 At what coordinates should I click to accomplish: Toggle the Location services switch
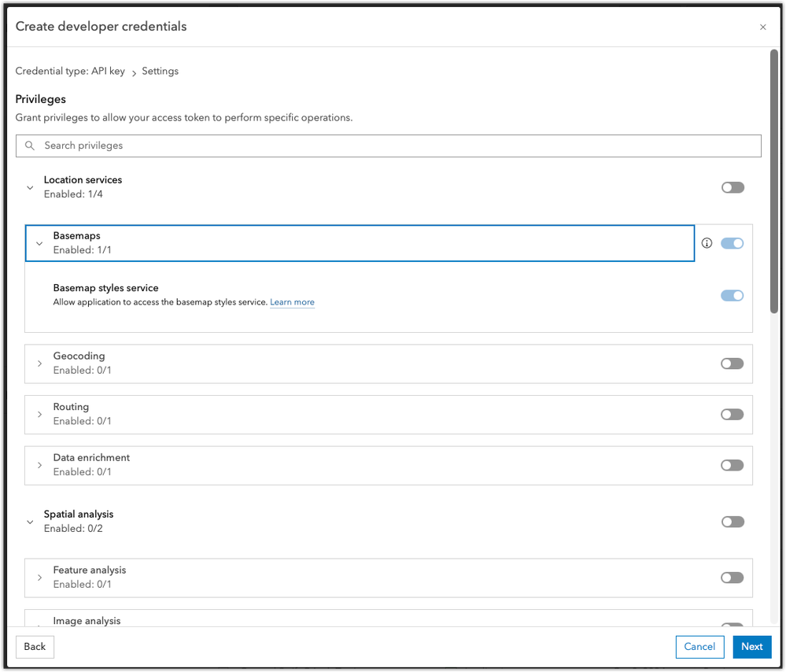732,187
